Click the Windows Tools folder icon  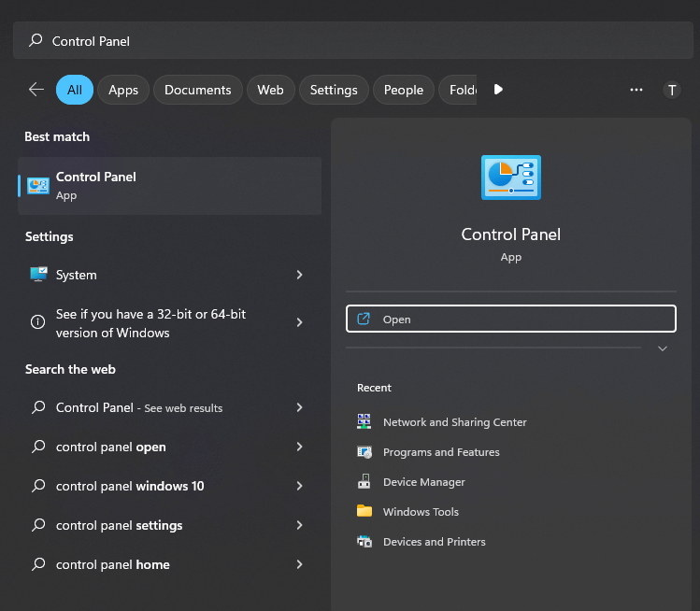pyautogui.click(x=364, y=511)
